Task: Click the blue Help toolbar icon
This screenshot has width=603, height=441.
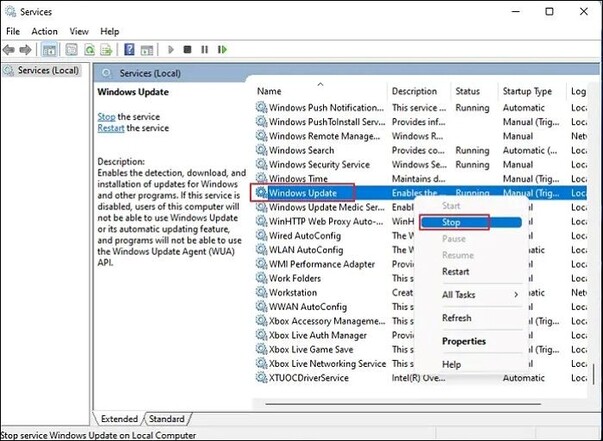Action: (x=130, y=49)
